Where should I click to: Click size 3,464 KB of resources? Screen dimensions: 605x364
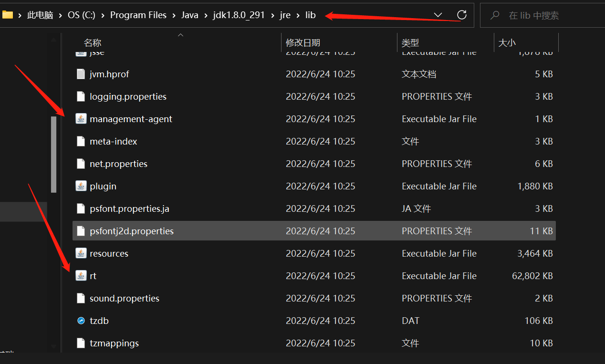tap(535, 253)
